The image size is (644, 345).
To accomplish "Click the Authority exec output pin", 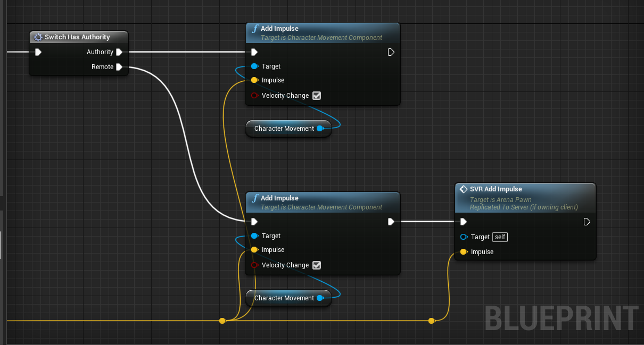I will 120,52.
